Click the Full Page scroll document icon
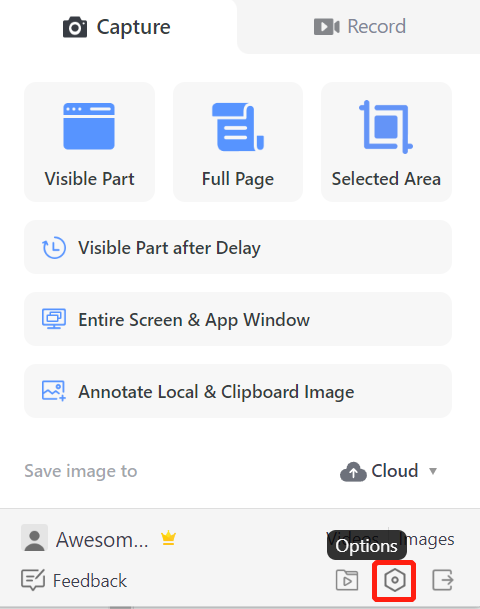The image size is (480, 609). [238, 127]
